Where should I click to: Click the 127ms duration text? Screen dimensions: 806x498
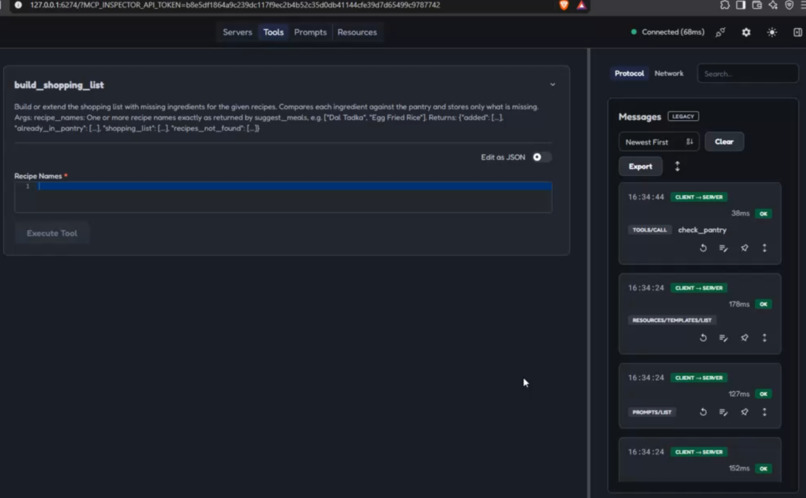click(x=739, y=394)
